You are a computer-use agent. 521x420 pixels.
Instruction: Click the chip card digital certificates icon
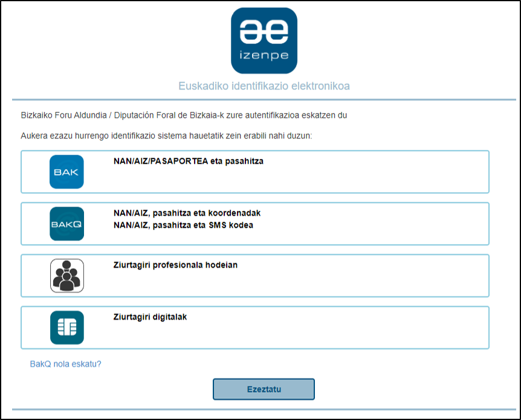pos(66,328)
